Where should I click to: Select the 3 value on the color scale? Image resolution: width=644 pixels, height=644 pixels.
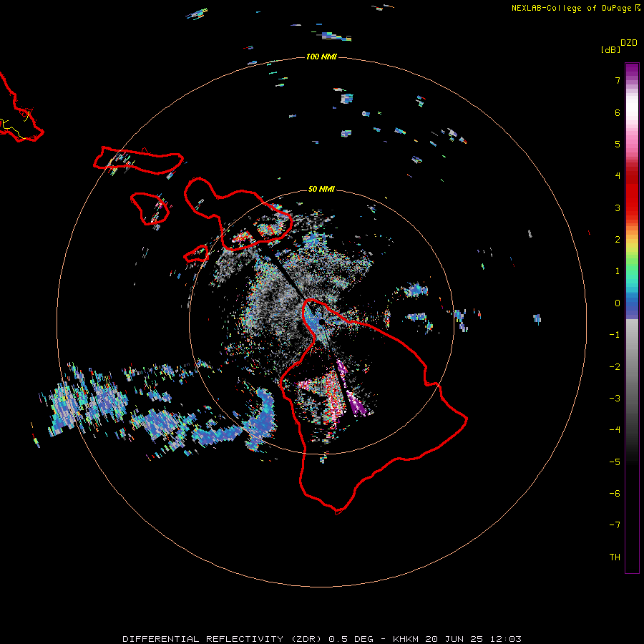pyautogui.click(x=618, y=208)
